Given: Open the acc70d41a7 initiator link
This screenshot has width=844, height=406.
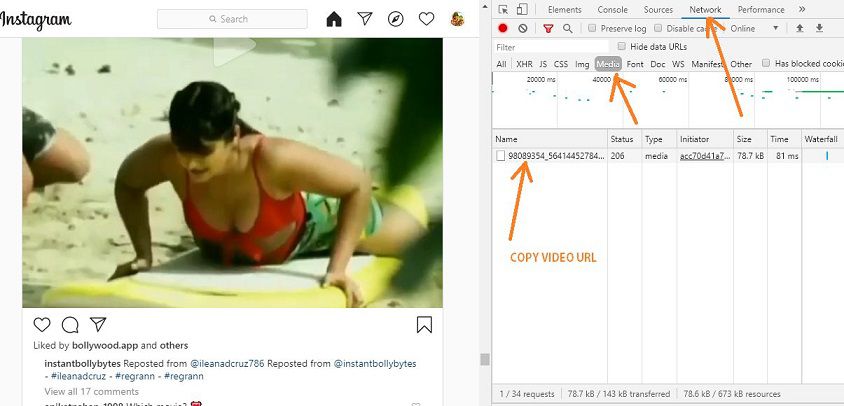Looking at the screenshot, I should pyautogui.click(x=704, y=156).
